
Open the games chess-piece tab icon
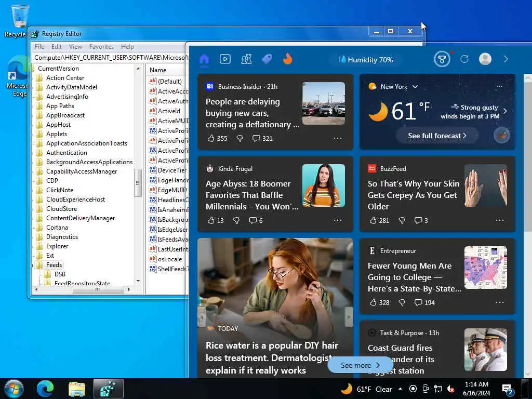(246, 59)
